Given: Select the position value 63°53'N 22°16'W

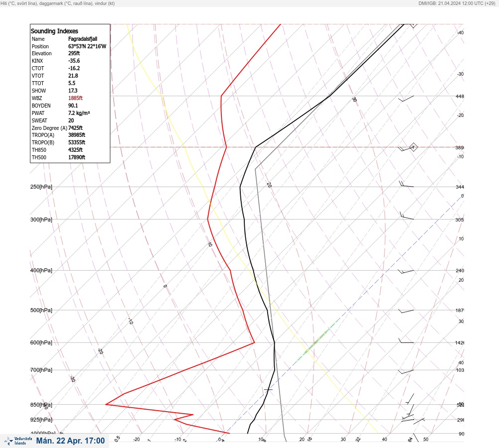Looking at the screenshot, I should (87, 46).
